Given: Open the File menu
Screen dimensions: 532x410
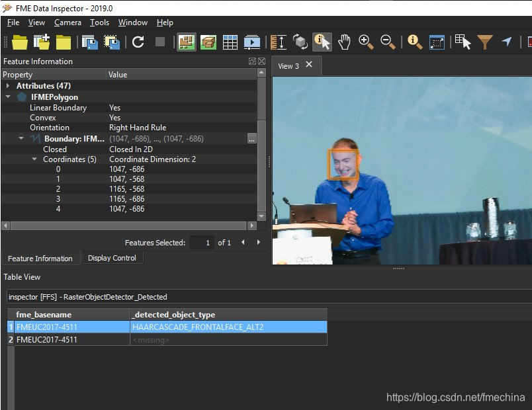Looking at the screenshot, I should pos(13,22).
